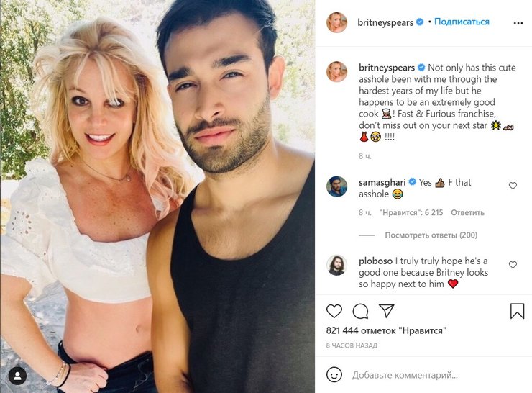Reply to samasghari via 'Ответить'
The width and height of the screenshot is (532, 393).
467,212
